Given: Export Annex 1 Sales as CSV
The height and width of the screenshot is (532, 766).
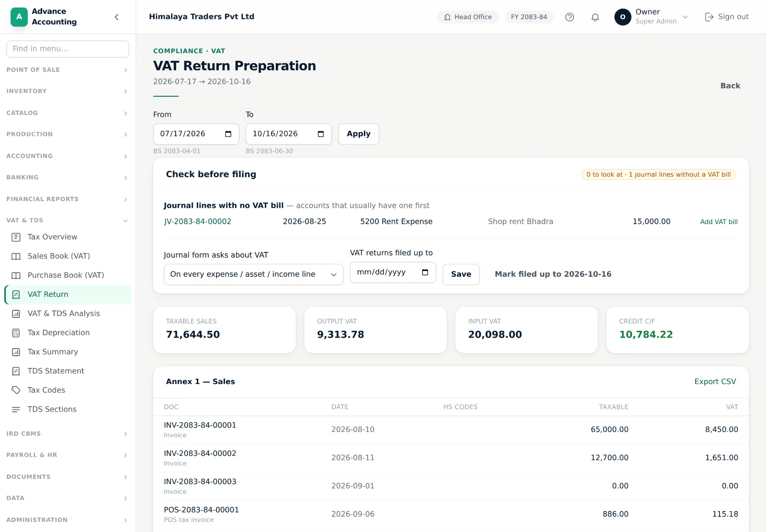Looking at the screenshot, I should [715, 382].
